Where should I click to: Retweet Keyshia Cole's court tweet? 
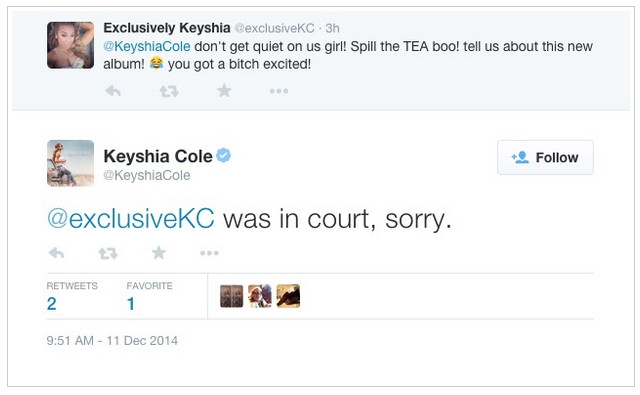108,253
